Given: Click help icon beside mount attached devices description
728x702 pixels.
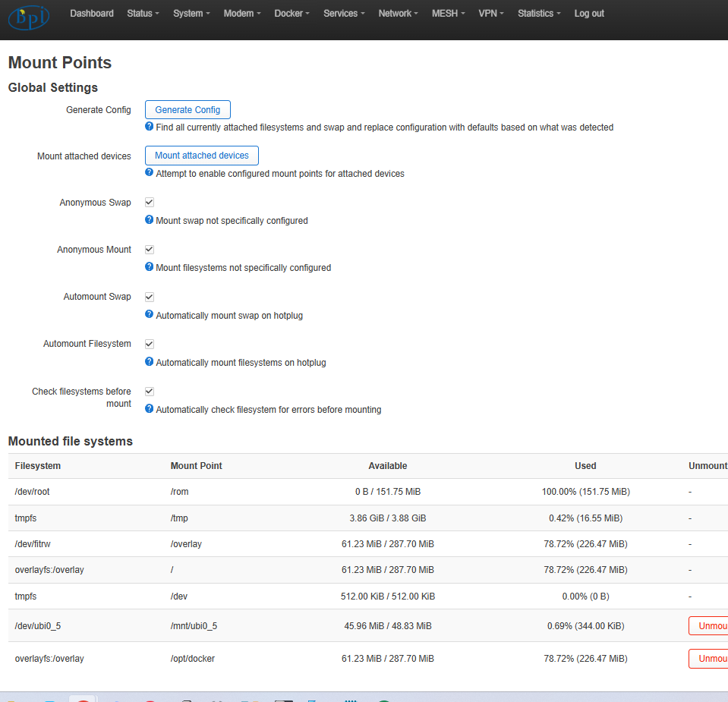Looking at the screenshot, I should click(150, 173).
